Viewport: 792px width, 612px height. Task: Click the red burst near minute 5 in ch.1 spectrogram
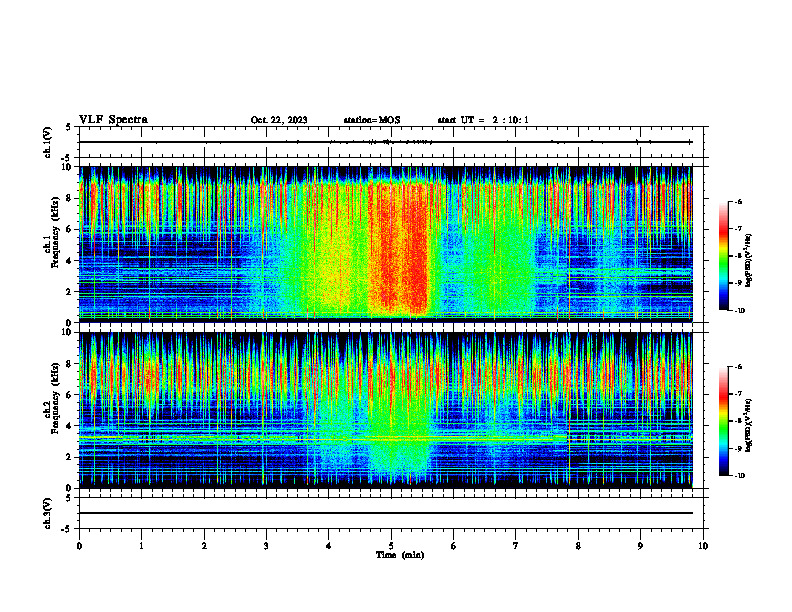(x=399, y=247)
